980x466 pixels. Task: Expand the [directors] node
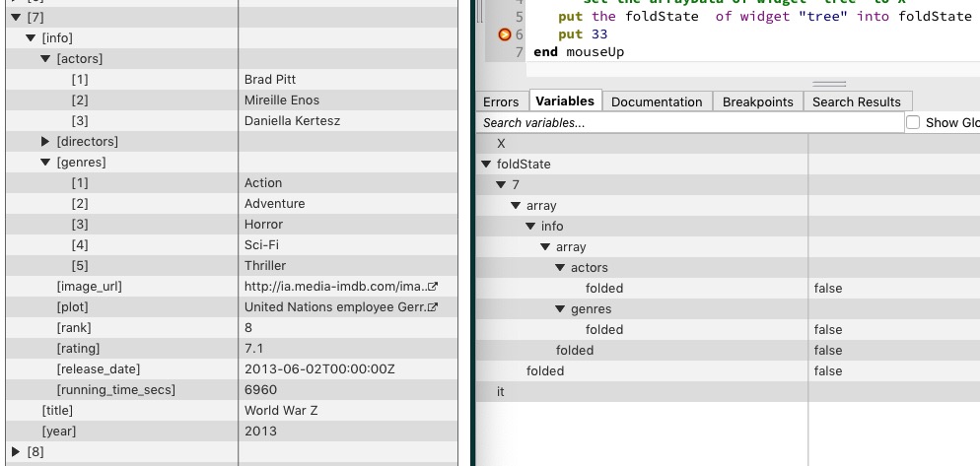(45, 142)
